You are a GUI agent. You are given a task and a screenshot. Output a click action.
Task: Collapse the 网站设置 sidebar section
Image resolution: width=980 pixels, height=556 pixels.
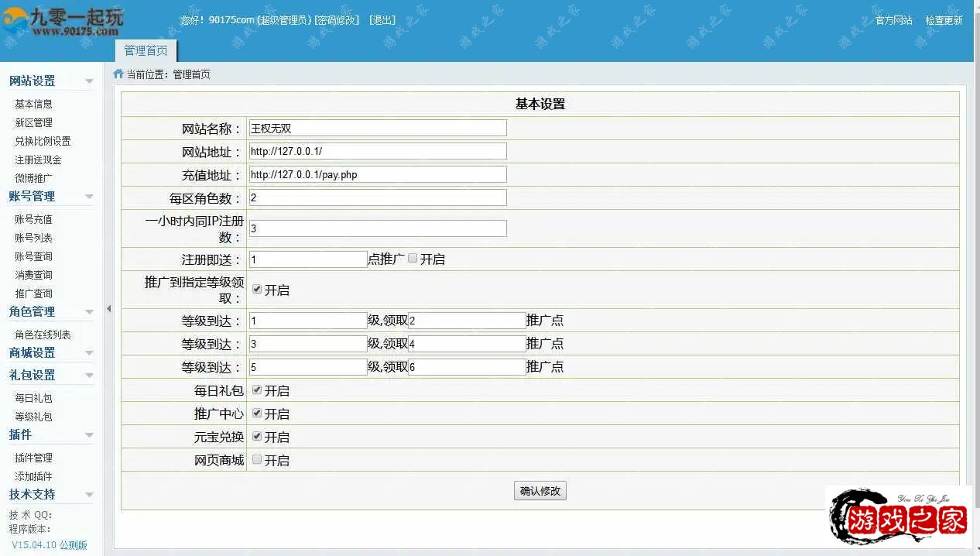tap(89, 81)
